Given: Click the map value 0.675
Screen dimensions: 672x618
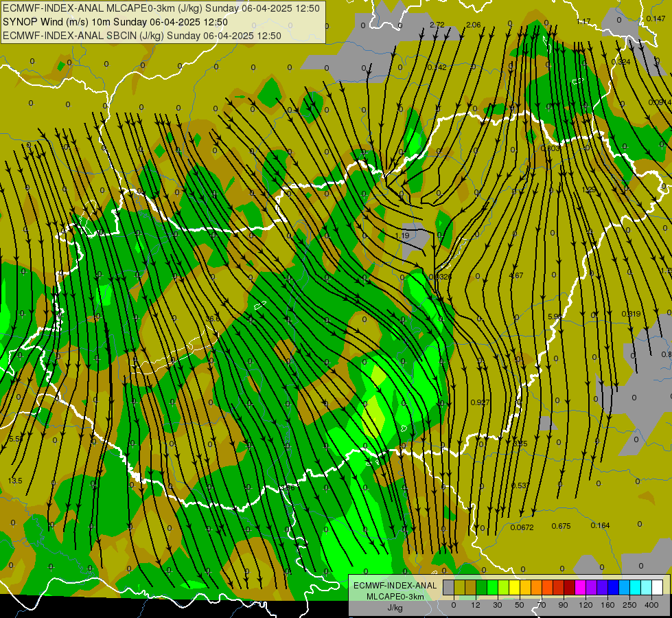Looking at the screenshot, I should 561,526.
